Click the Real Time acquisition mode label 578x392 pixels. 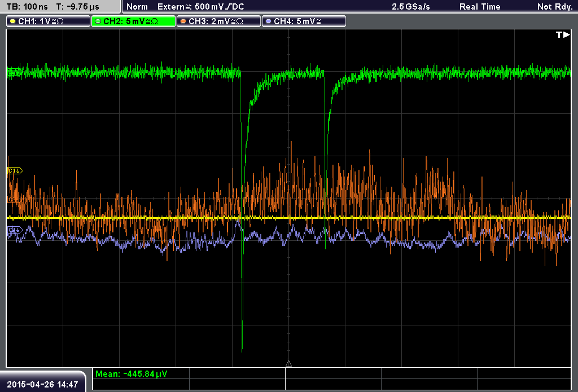click(x=480, y=7)
